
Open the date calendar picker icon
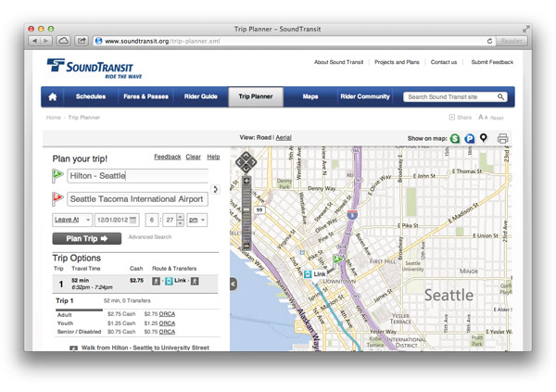[133, 220]
